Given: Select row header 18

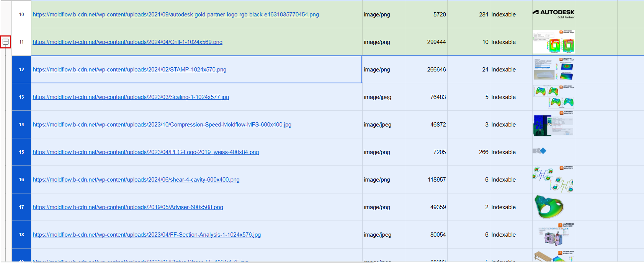Looking at the screenshot, I should [x=21, y=235].
